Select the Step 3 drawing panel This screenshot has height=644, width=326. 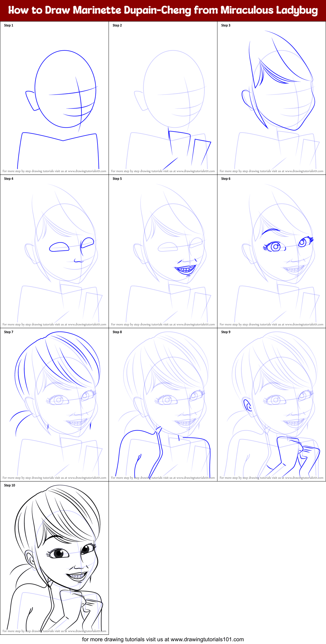coord(272,98)
